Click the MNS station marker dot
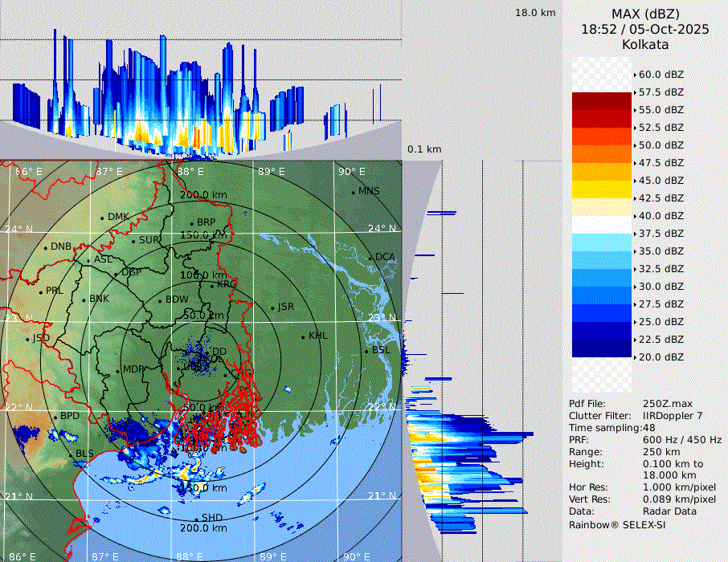This screenshot has width=728, height=562. click(x=353, y=192)
